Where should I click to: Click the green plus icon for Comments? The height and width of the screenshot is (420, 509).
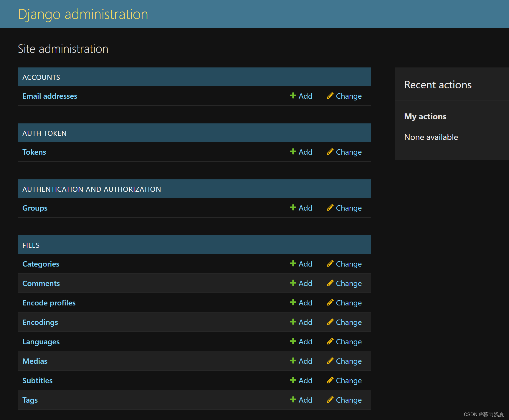click(293, 283)
